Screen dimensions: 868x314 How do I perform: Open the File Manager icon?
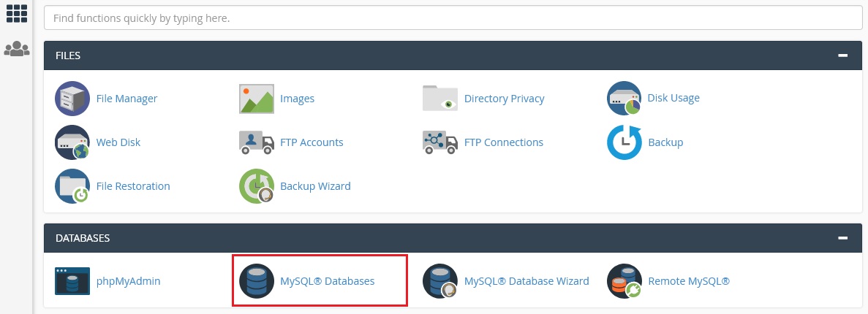(72, 99)
